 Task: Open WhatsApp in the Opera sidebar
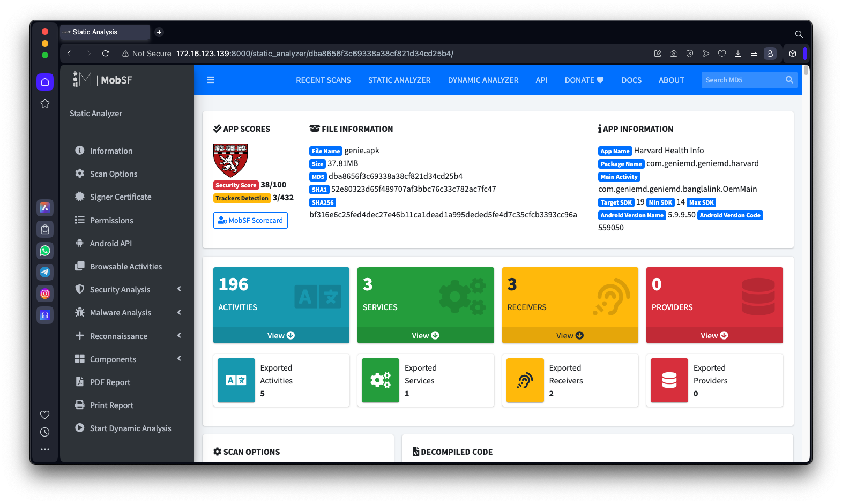point(45,251)
